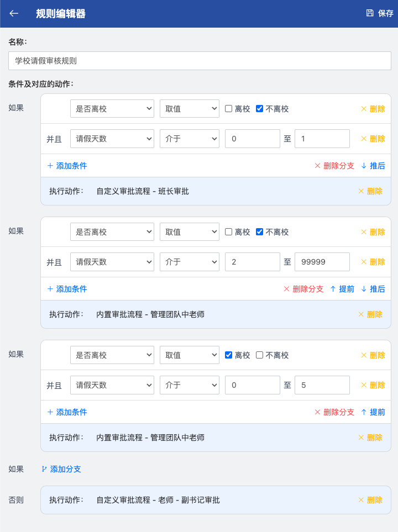Image resolution: width=398 pixels, height=532 pixels.
Task: Click the save icon in header
Action: coord(370,13)
